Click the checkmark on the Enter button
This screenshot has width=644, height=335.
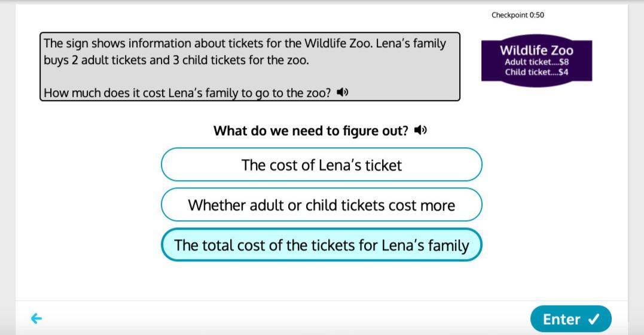pos(594,319)
